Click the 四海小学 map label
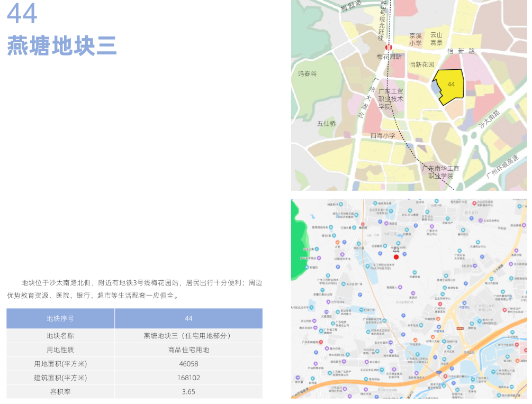The height and width of the screenshot is (404, 532). click(382, 135)
